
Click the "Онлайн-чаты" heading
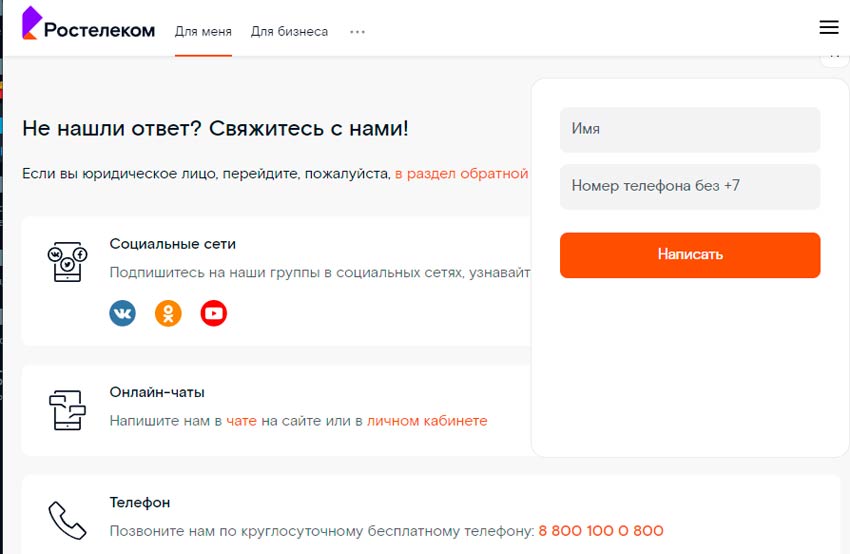tap(157, 393)
